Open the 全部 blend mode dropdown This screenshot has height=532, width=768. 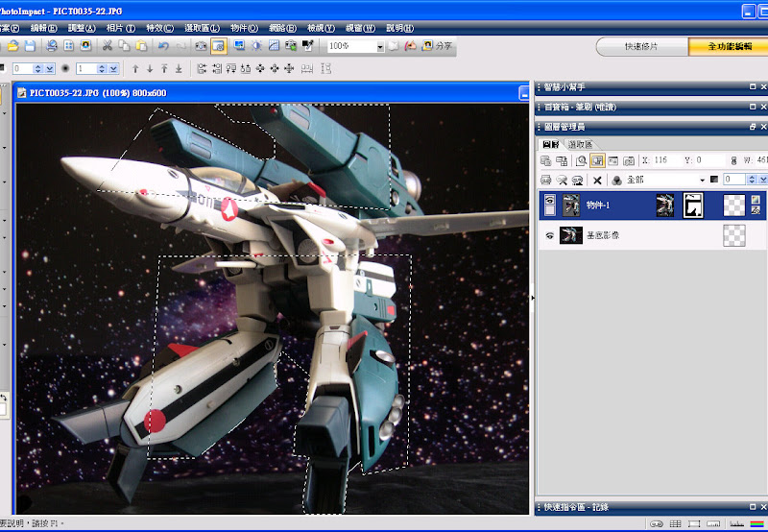(x=702, y=181)
